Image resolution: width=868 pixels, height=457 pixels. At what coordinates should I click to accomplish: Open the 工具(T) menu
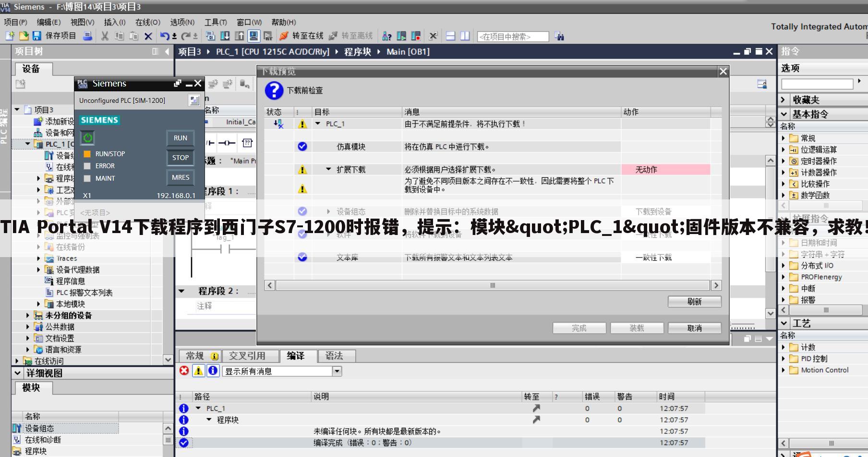pos(215,22)
